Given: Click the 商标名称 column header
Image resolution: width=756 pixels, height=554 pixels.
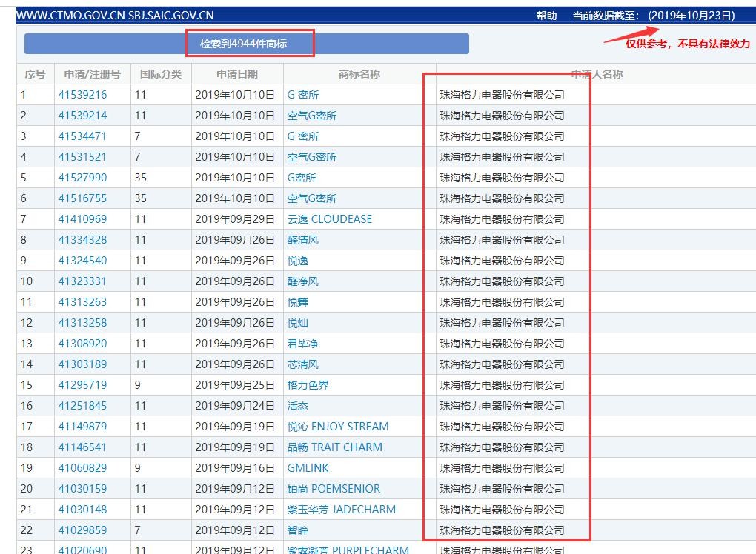Looking at the screenshot, I should pos(359,74).
